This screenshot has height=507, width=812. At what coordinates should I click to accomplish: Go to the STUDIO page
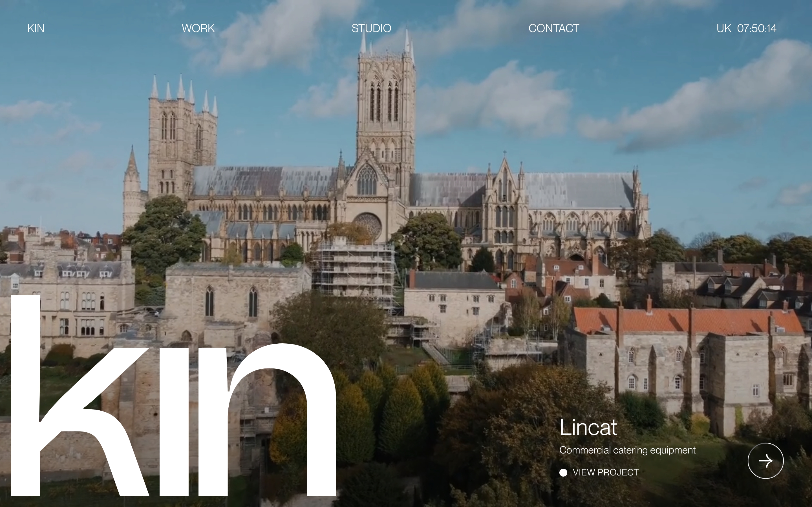(371, 28)
